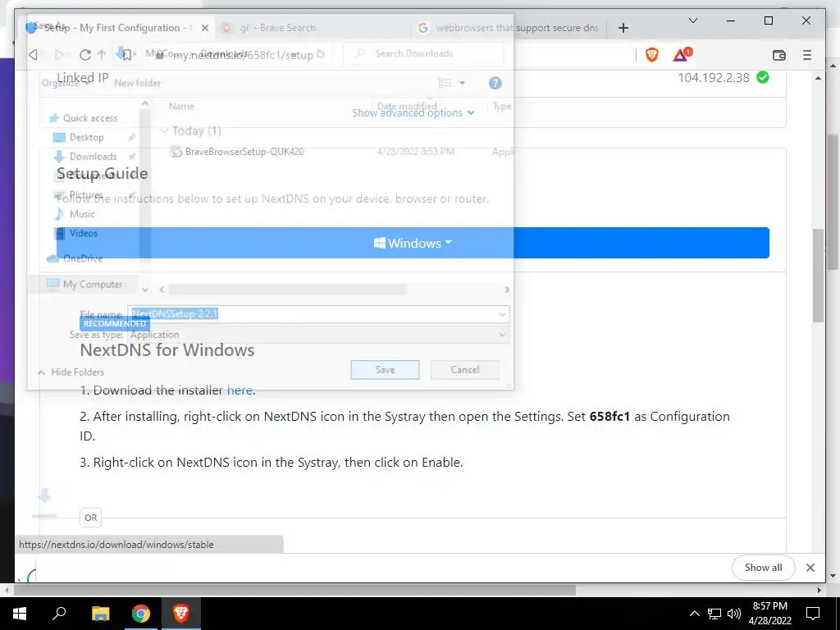Click the Cancel button
840x630 pixels.
[464, 370]
